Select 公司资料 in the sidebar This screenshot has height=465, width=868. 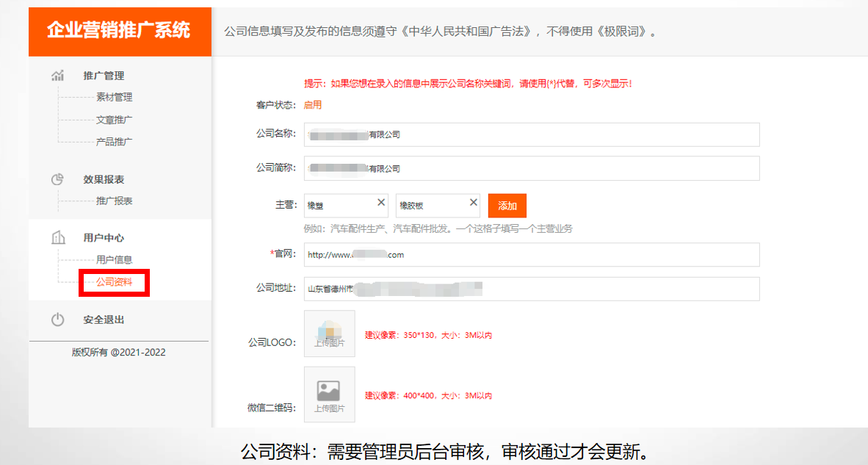point(114,282)
